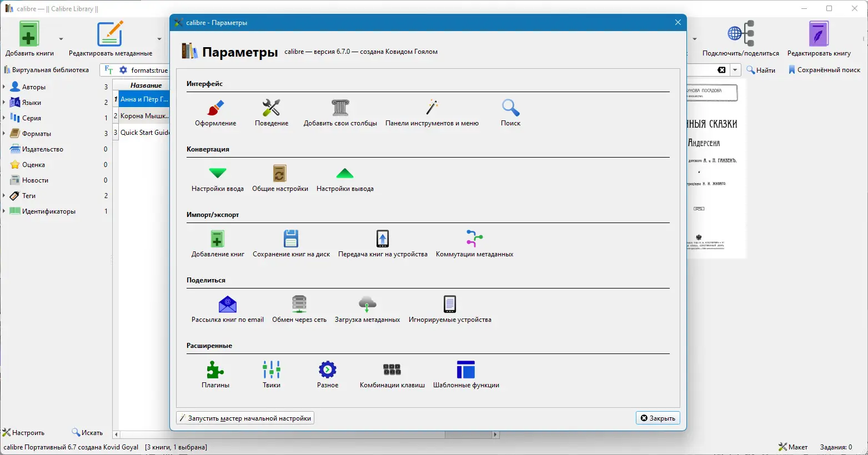Click the book cover thumbnail in details panel
The image size is (868, 455).
click(716, 170)
